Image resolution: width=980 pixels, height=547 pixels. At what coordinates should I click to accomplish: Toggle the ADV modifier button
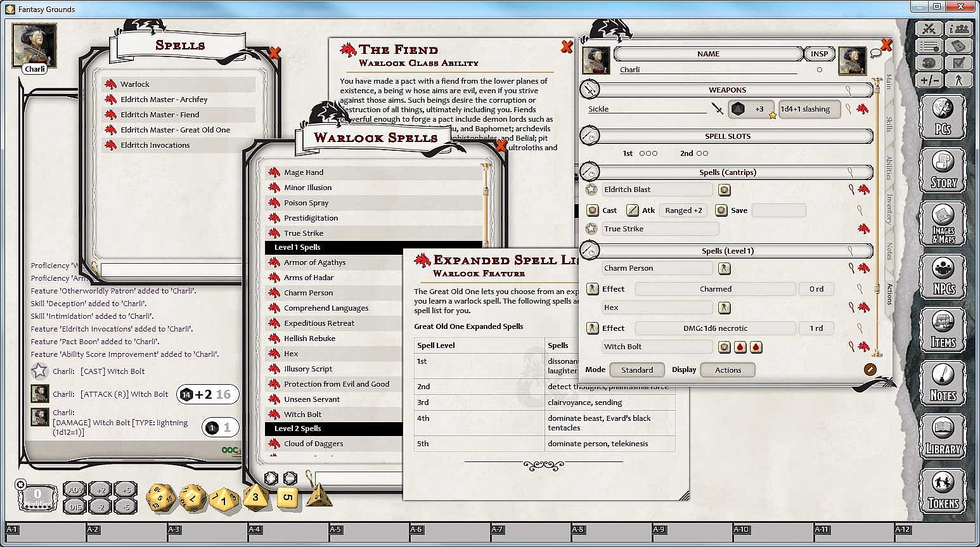tap(75, 490)
